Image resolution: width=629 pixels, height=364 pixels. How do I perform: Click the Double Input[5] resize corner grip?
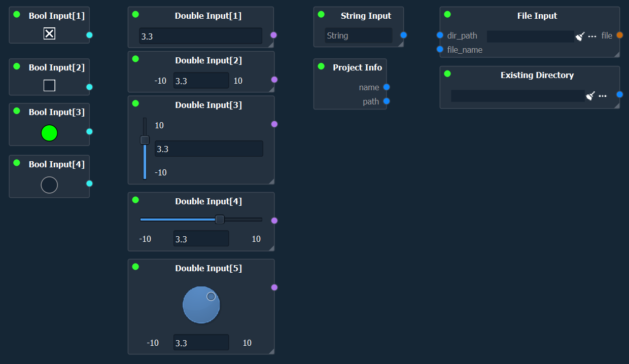tap(271, 351)
